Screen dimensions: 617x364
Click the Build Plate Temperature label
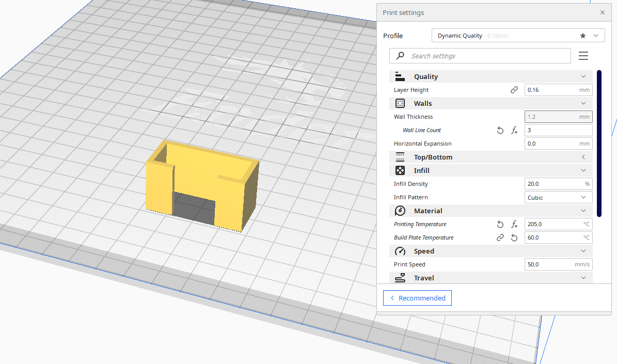click(423, 238)
